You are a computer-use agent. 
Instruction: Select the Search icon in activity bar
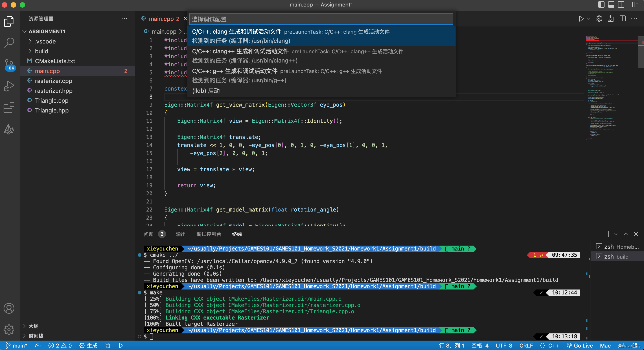click(9, 43)
